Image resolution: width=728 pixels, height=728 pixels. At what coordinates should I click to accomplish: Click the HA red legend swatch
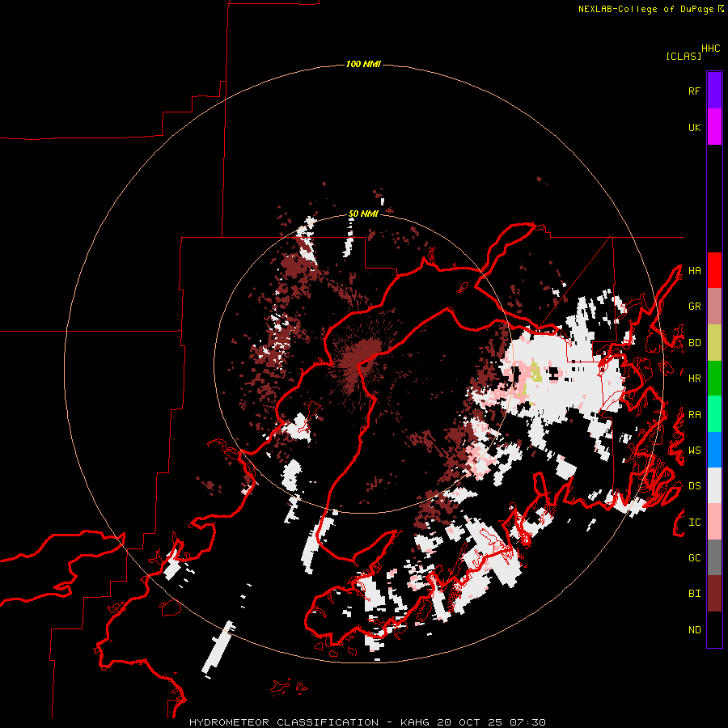(x=714, y=270)
